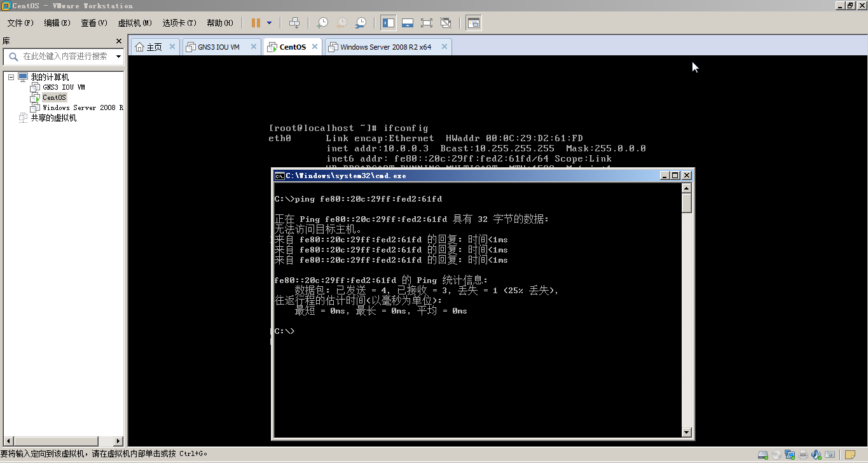Close the GNS3 IOU VM tab
Screen dimensions: 868x463
(253, 46)
